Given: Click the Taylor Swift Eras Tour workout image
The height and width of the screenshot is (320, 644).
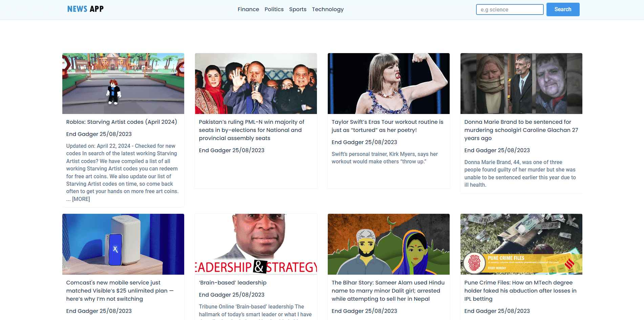Looking at the screenshot, I should (x=388, y=83).
